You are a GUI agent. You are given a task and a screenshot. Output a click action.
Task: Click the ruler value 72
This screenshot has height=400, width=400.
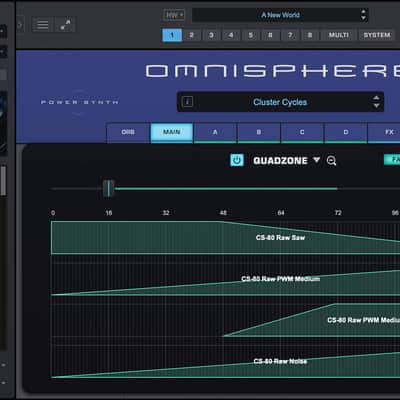[338, 213]
